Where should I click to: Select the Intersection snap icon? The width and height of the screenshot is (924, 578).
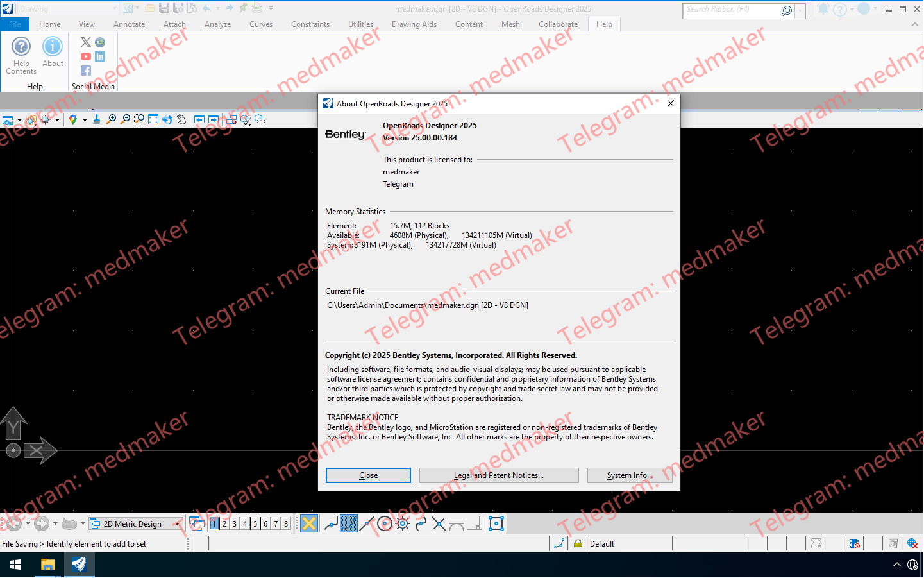click(439, 524)
